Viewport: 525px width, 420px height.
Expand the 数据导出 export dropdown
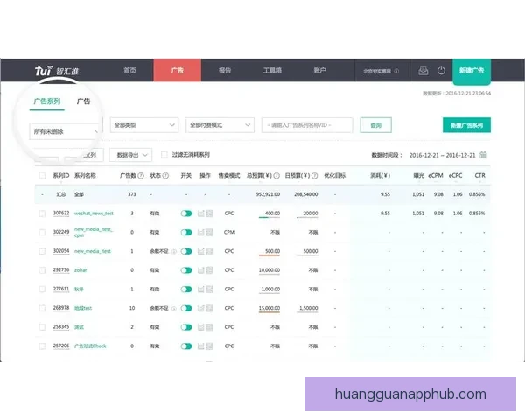(130, 155)
